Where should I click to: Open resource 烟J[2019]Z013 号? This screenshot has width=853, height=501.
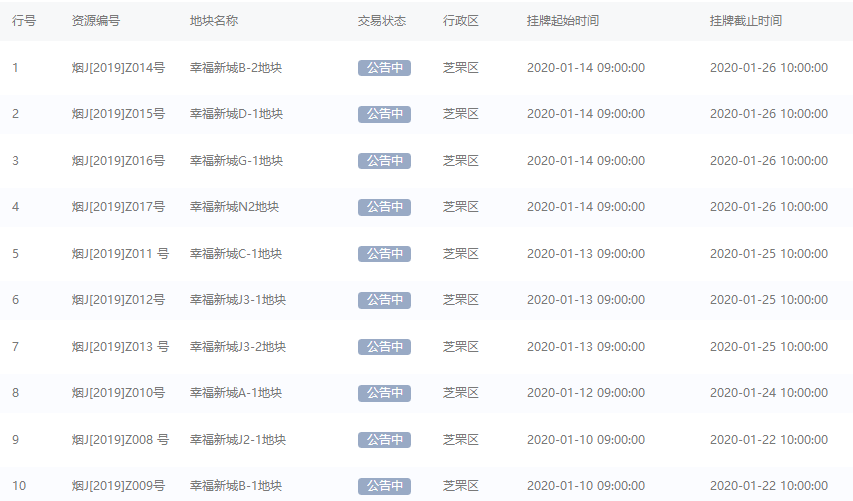click(x=120, y=347)
